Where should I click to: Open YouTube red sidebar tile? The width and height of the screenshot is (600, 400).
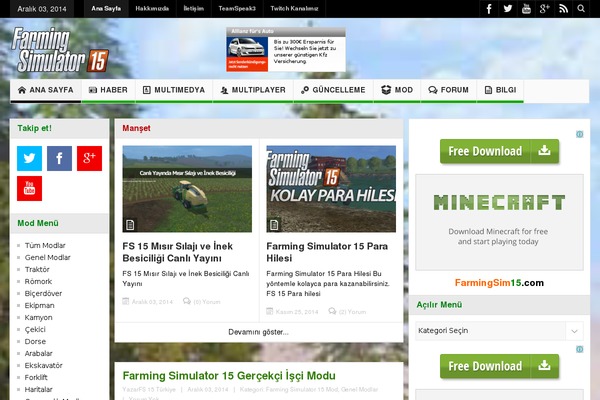click(29, 188)
